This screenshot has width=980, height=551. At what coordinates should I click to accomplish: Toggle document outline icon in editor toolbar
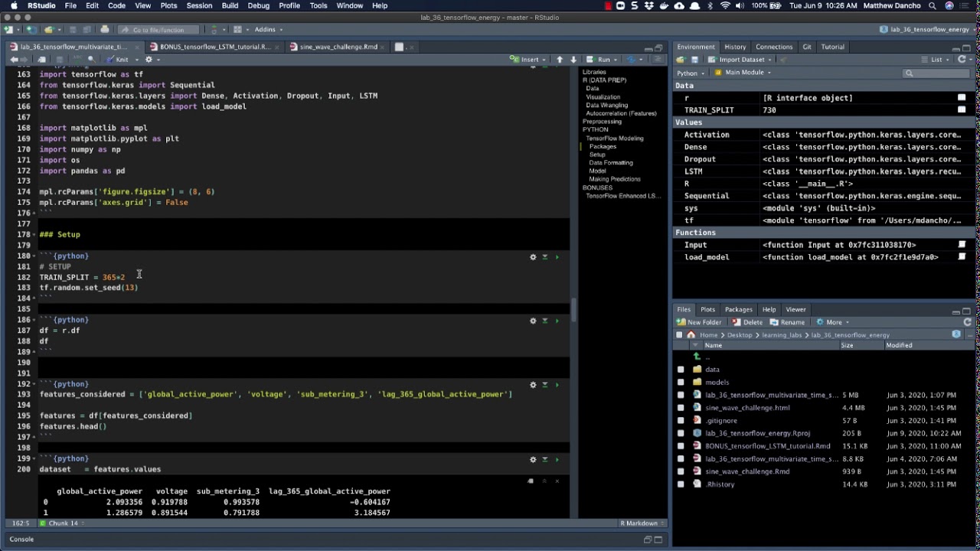659,60
